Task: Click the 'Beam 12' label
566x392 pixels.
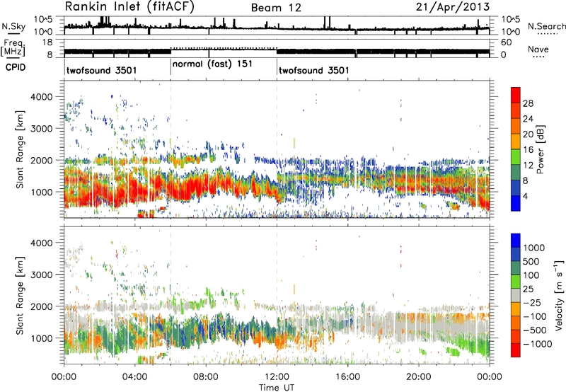Action: (x=276, y=8)
